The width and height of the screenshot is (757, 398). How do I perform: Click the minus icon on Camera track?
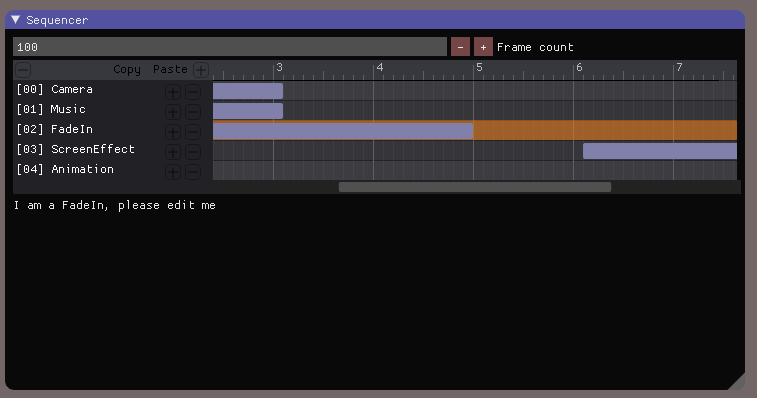coord(193,92)
